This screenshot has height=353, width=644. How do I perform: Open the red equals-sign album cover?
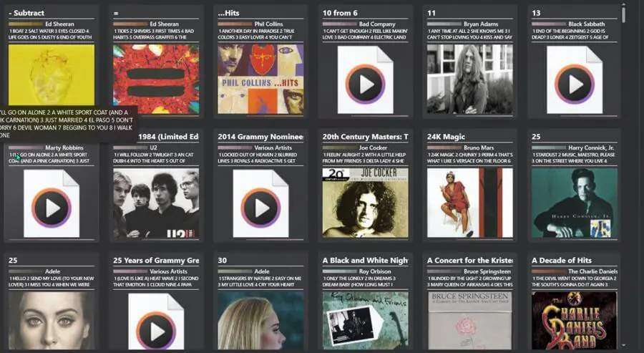156,79
